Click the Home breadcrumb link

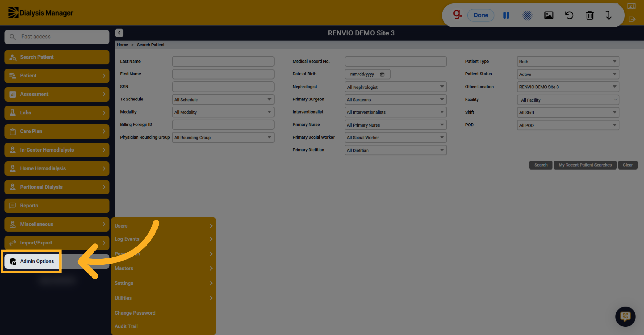(122, 45)
